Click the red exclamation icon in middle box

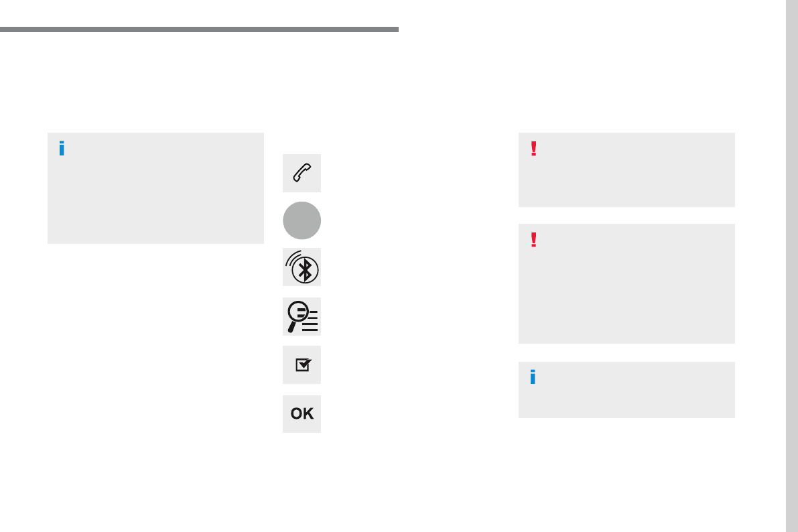pyautogui.click(x=533, y=240)
